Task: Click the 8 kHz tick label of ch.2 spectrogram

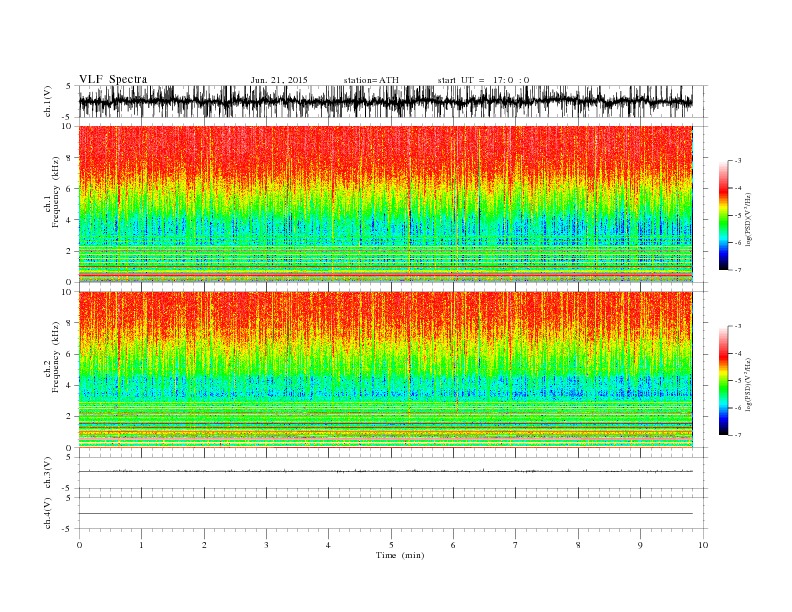Action: [x=69, y=323]
